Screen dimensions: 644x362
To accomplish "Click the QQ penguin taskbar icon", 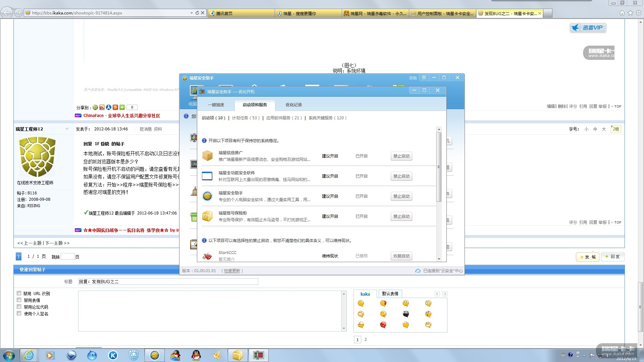I will point(196,355).
